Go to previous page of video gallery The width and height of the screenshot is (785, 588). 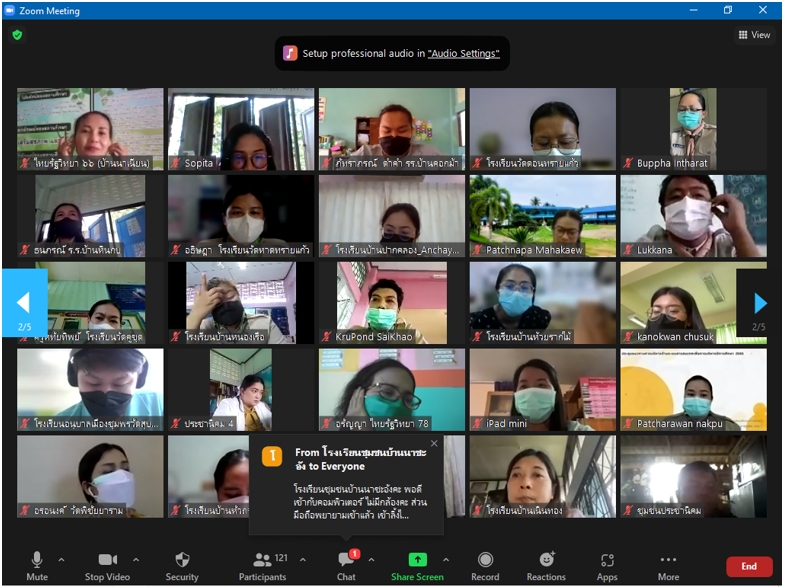23,303
